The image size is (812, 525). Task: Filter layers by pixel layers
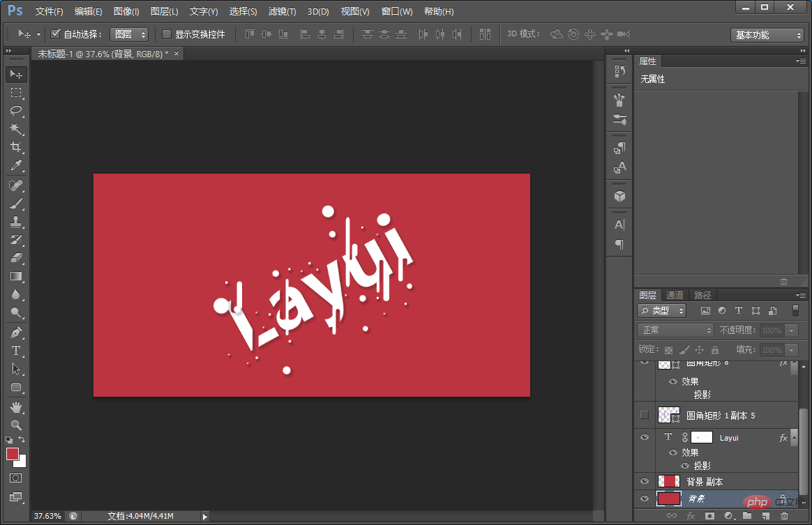tap(705, 311)
